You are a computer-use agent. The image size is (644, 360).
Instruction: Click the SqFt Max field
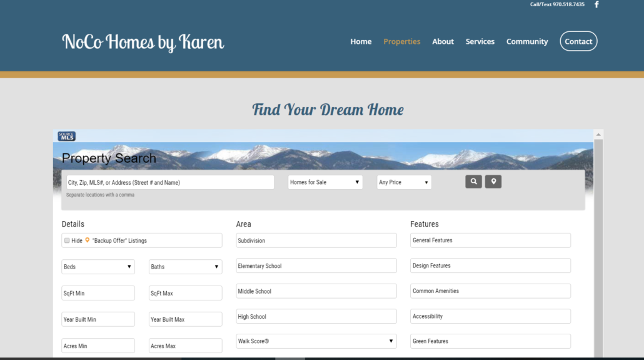pyautogui.click(x=185, y=293)
